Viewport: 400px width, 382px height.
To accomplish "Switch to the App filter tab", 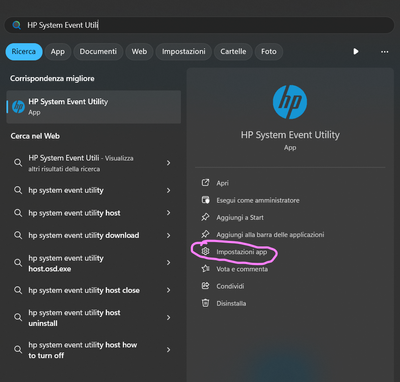I will (x=58, y=52).
